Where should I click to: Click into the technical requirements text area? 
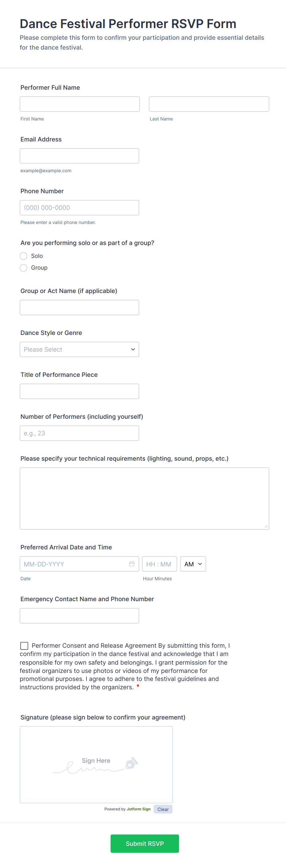(x=144, y=498)
